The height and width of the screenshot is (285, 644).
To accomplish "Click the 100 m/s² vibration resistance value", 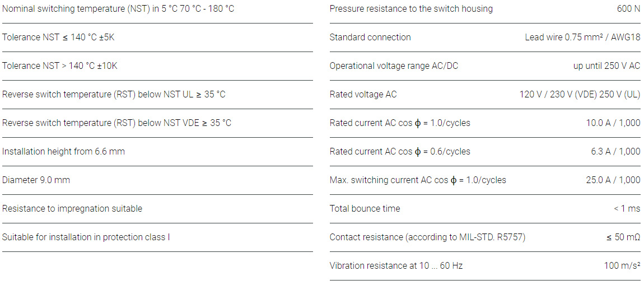I will [622, 266].
